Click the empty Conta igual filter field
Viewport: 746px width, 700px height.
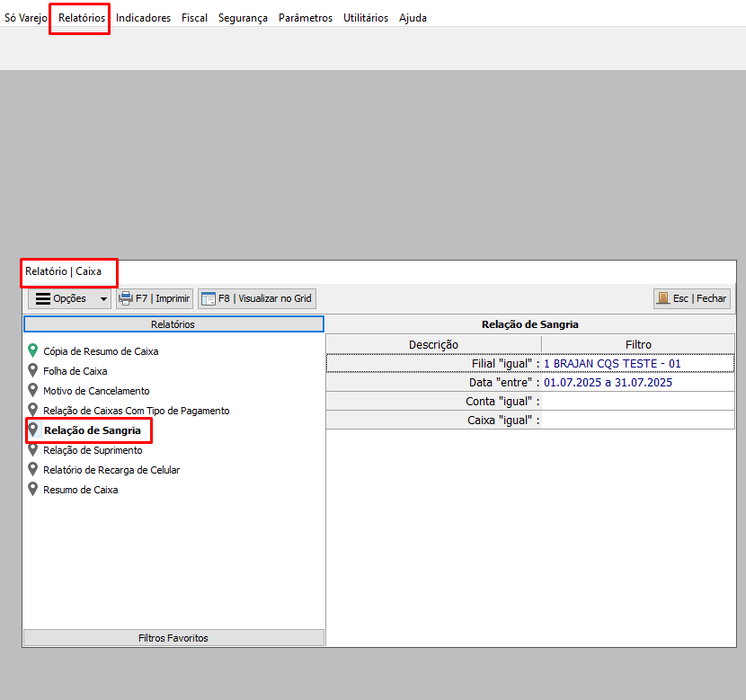point(636,402)
